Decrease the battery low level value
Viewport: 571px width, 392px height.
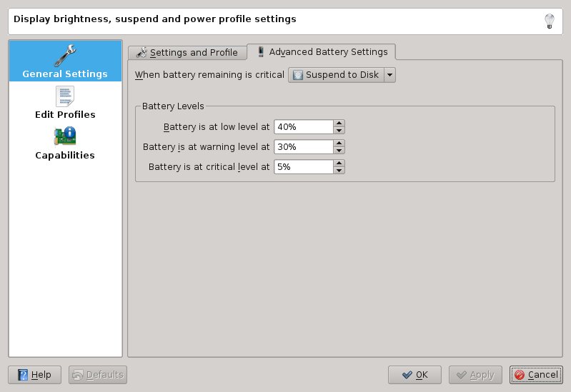pos(339,130)
